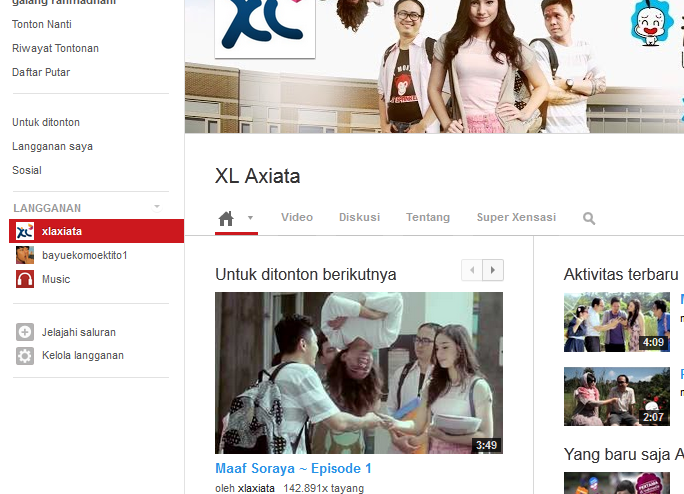Click the xlaxiata uploader name below video
Image resolution: width=684 pixels, height=494 pixels.
tap(256, 488)
